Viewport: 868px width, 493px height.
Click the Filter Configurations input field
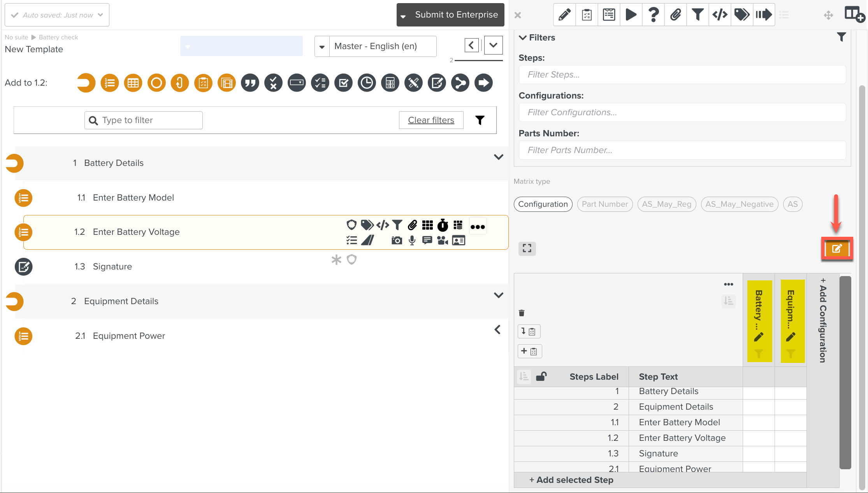click(x=682, y=112)
